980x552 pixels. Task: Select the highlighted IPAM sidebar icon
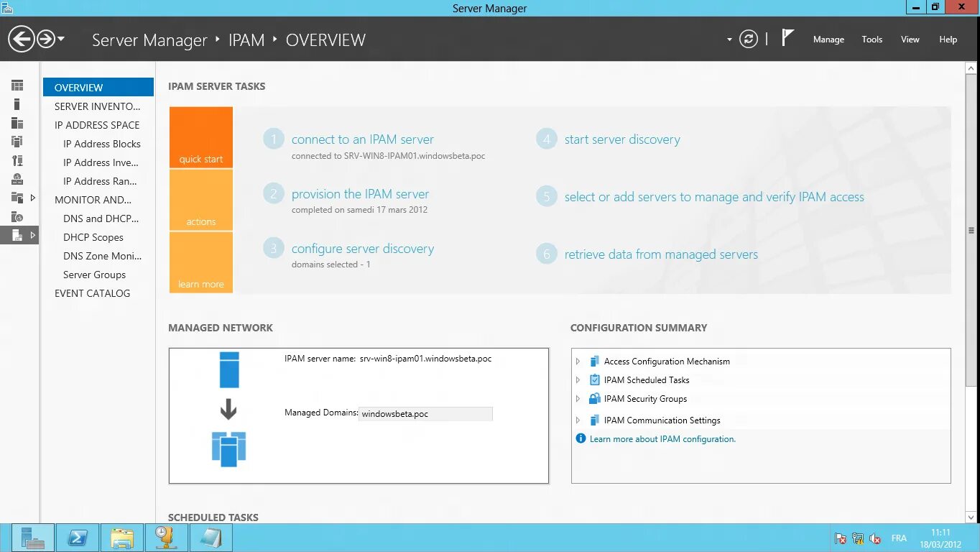pos(17,234)
